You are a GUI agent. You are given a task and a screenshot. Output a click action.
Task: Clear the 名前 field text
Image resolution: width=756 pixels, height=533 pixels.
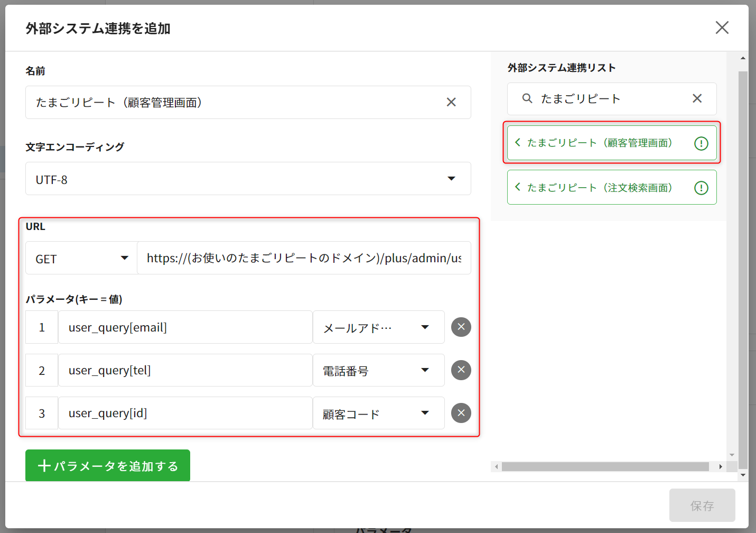pyautogui.click(x=451, y=102)
